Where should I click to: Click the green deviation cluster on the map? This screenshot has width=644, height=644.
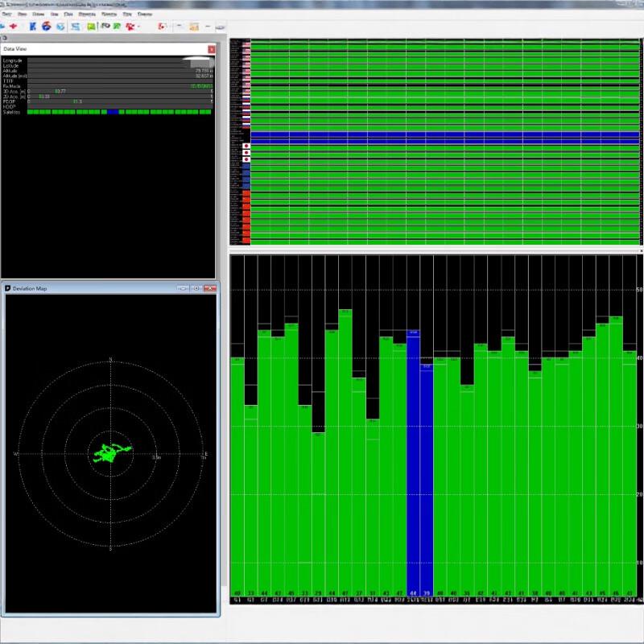point(111,453)
